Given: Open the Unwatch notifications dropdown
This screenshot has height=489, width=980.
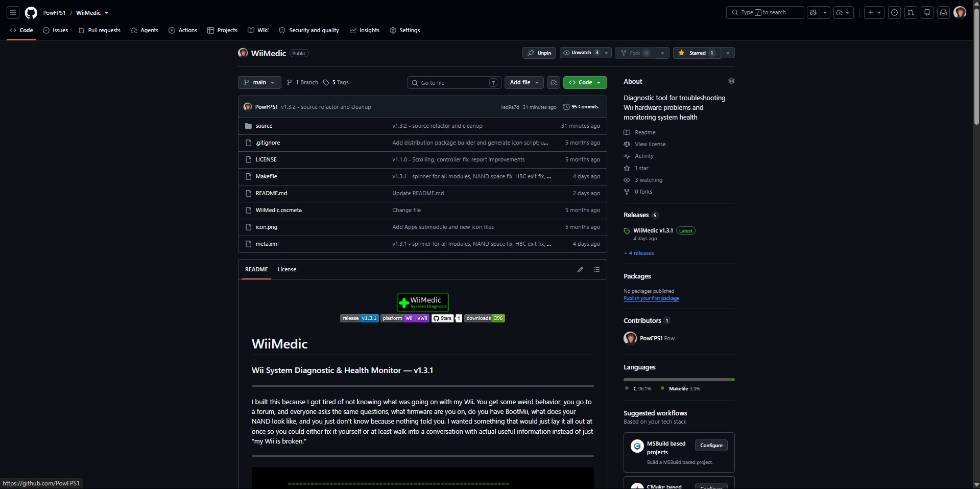Looking at the screenshot, I should tap(585, 53).
